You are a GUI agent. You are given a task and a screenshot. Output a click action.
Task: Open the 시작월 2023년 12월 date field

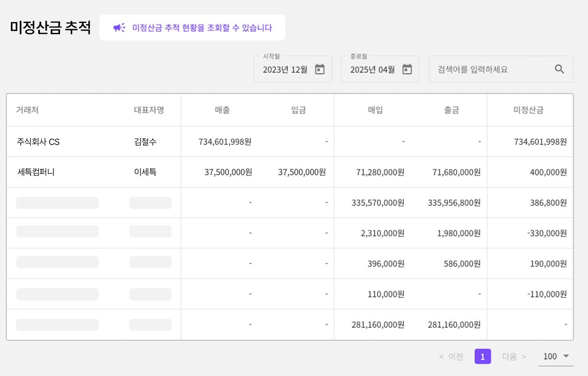pyautogui.click(x=285, y=70)
